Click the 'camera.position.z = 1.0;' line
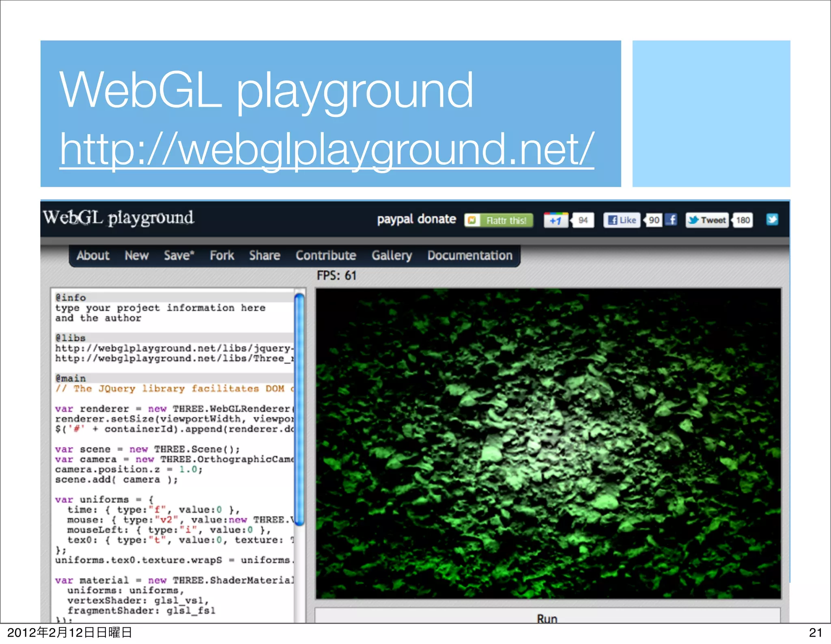Viewport: 831px width, 644px height. [x=129, y=470]
